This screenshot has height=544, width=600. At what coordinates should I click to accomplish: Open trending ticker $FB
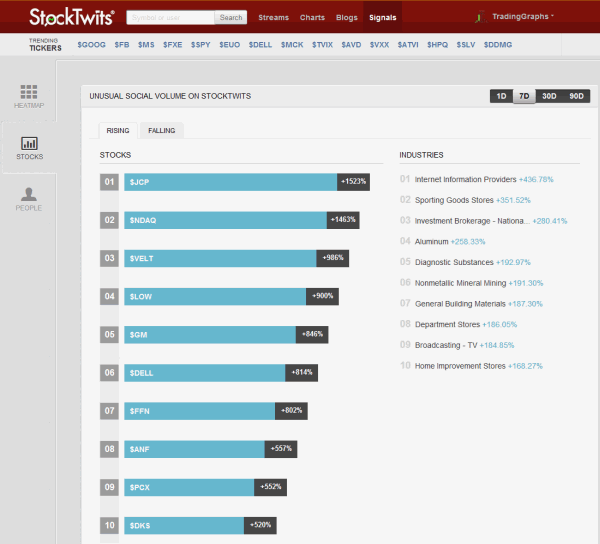tap(122, 45)
